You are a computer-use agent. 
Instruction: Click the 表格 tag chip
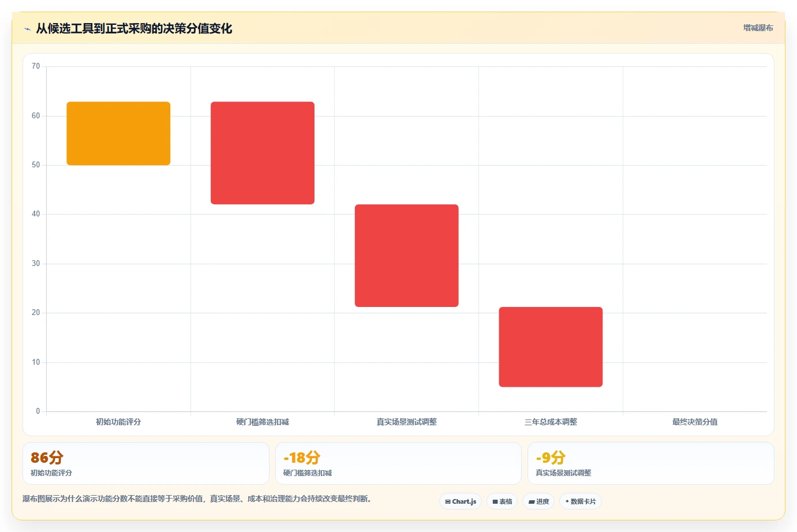point(502,501)
